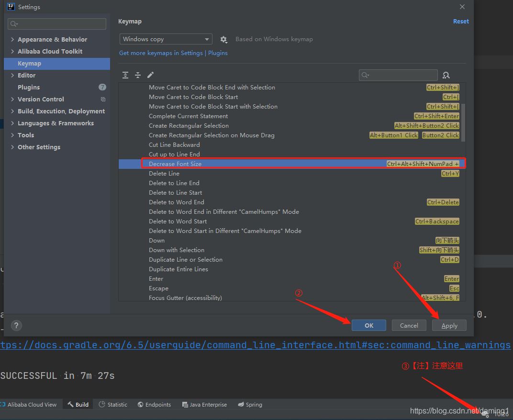Click the Expand All icon in keymap toolbar

125,75
